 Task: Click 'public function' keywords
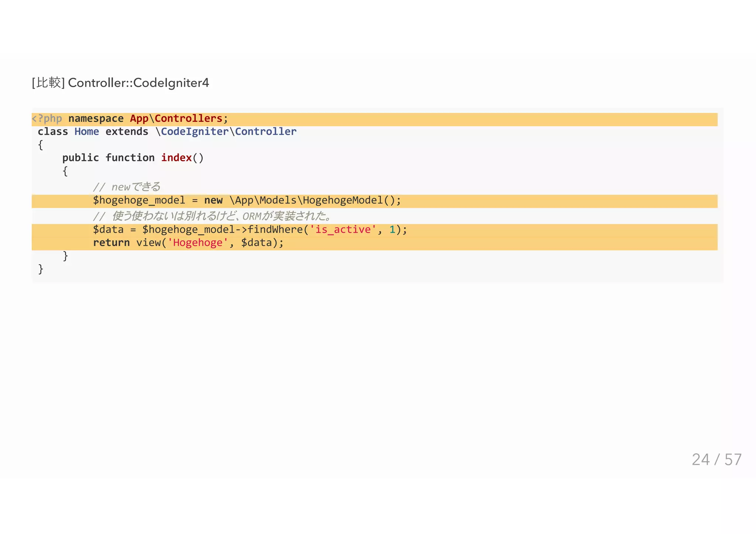point(109,158)
